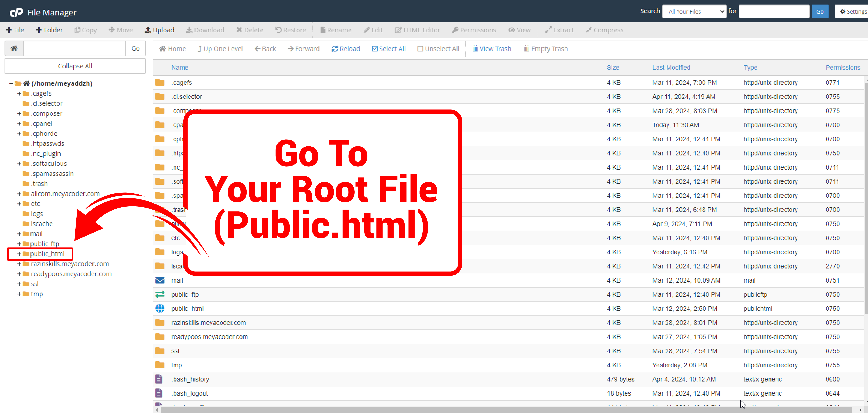Go Up One Level
The image size is (868, 413).
tap(220, 49)
